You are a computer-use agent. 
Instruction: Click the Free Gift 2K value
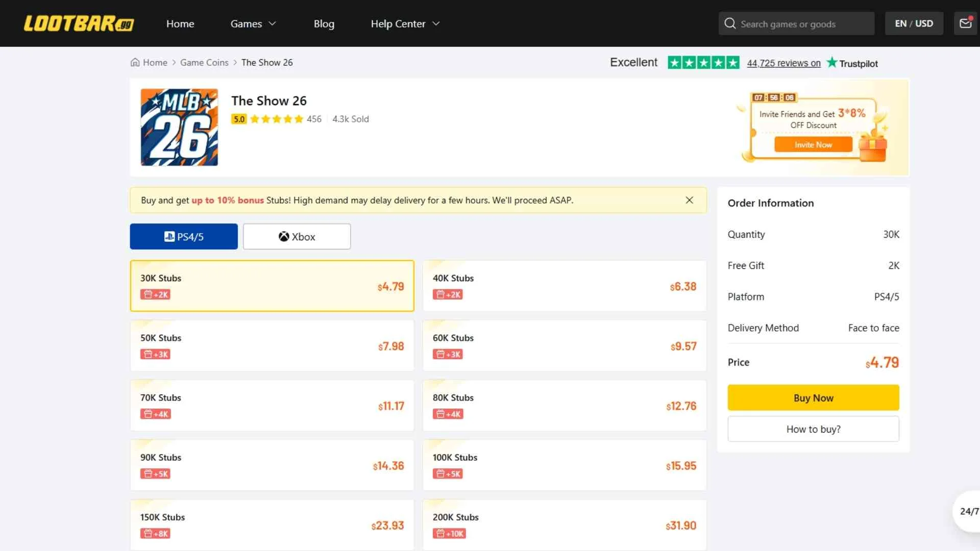893,265
